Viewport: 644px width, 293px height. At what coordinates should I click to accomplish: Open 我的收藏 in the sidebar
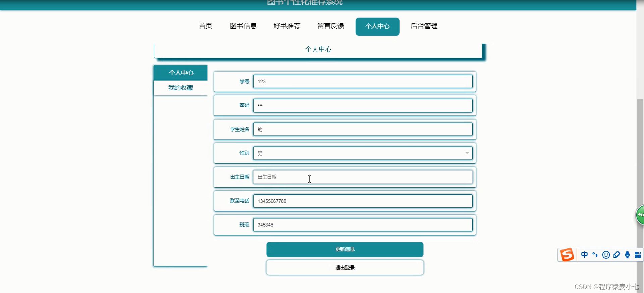pyautogui.click(x=181, y=88)
